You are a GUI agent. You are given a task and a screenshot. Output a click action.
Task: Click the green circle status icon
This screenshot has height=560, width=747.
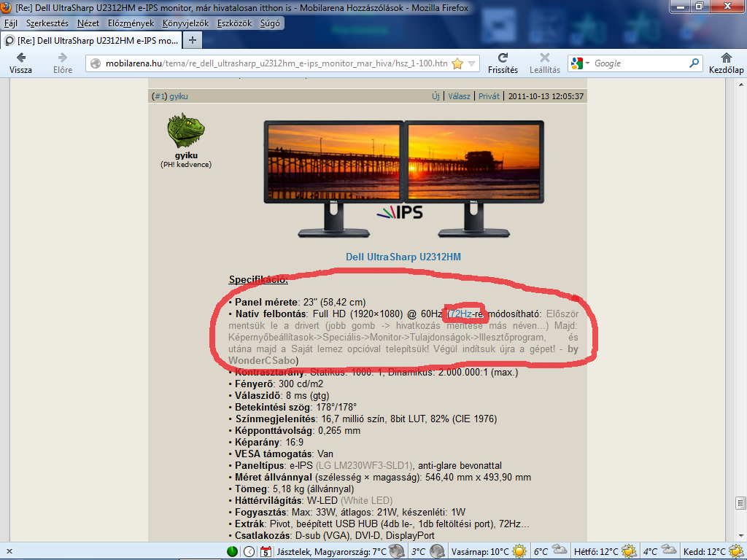232,551
